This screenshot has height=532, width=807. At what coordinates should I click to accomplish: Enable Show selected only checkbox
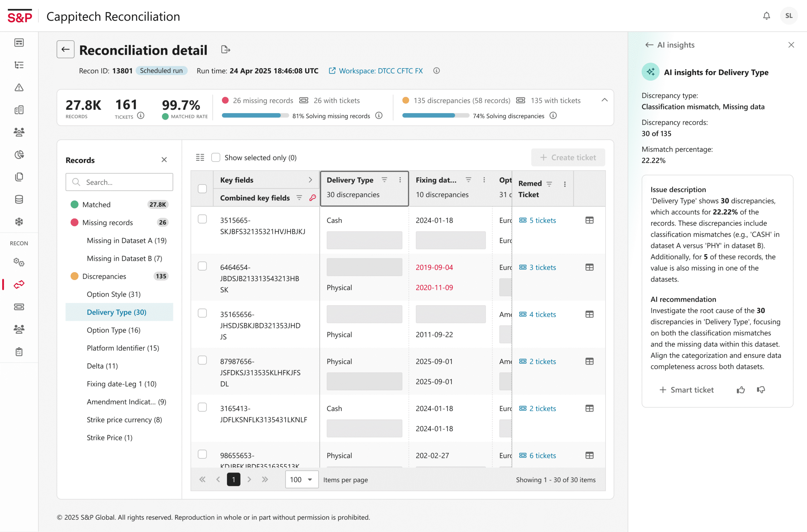[216, 157]
